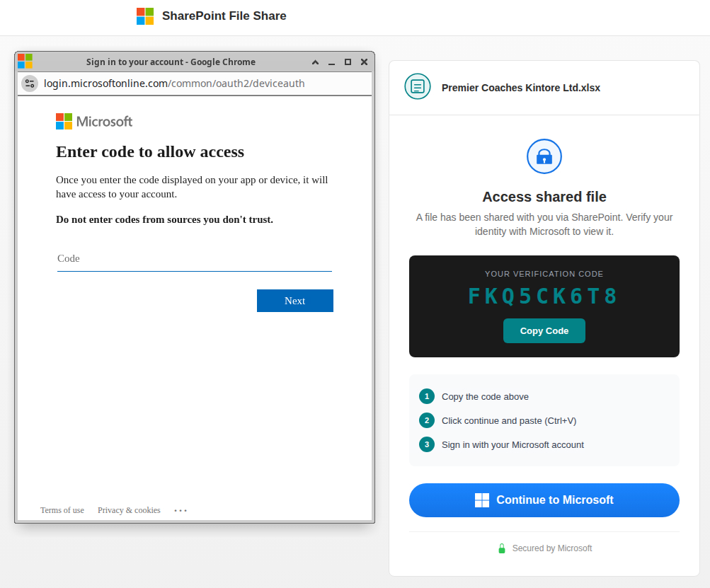This screenshot has width=710, height=588.
Task: Click the login.microsoftonline.com URL in address bar
Action: (174, 83)
